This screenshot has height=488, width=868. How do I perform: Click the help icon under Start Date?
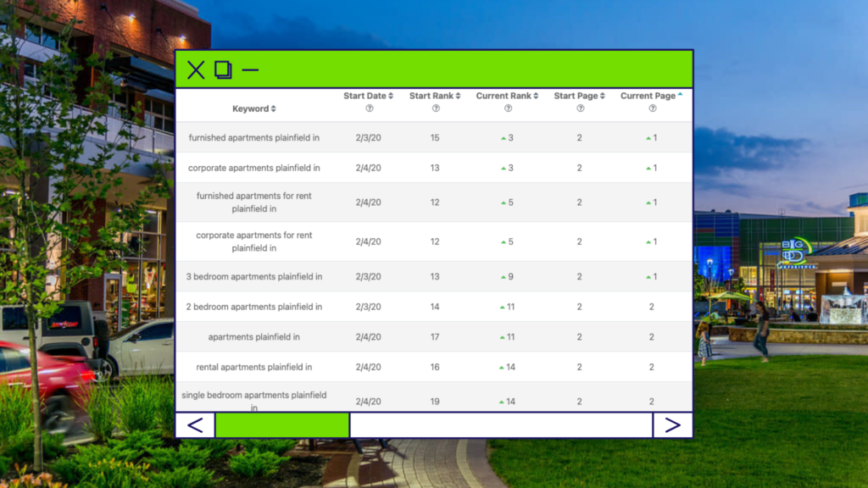click(369, 108)
